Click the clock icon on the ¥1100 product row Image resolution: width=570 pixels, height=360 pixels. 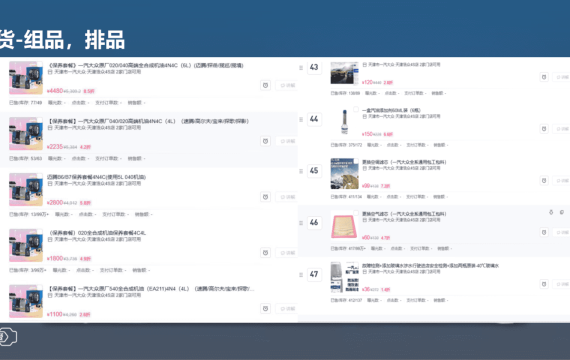(265, 309)
